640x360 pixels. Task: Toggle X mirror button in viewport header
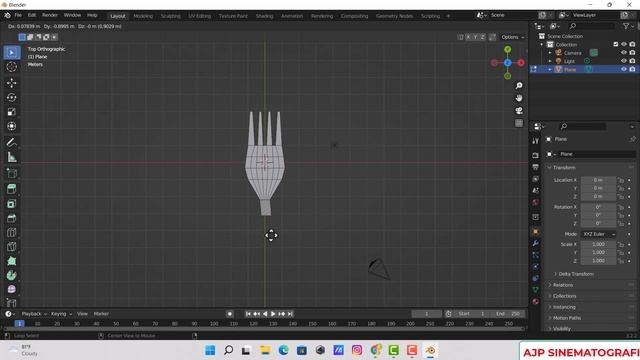click(x=468, y=37)
